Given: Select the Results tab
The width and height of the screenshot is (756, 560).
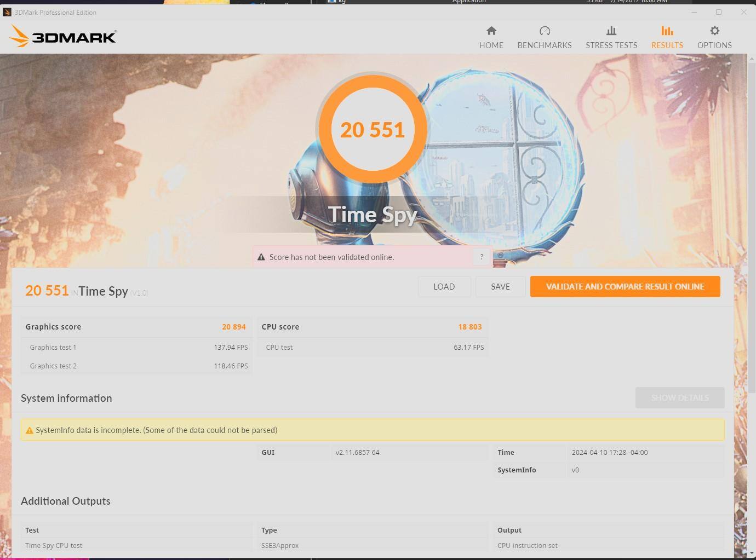Looking at the screenshot, I should click(667, 37).
